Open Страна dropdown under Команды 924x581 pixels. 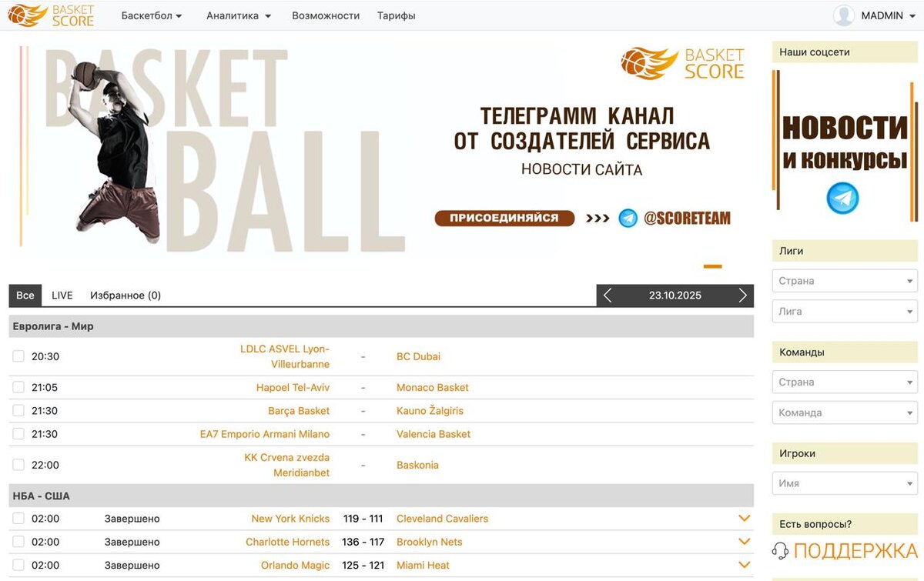click(x=845, y=382)
